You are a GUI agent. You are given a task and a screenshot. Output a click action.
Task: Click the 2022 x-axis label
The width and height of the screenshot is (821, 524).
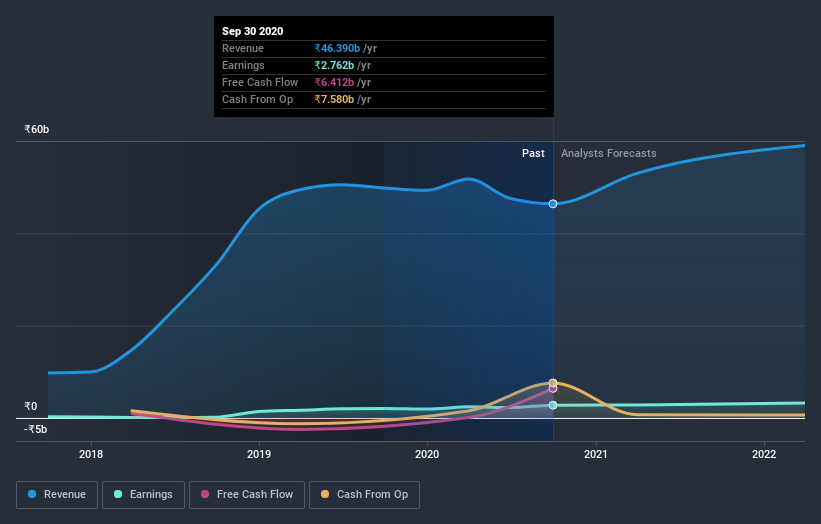[764, 454]
